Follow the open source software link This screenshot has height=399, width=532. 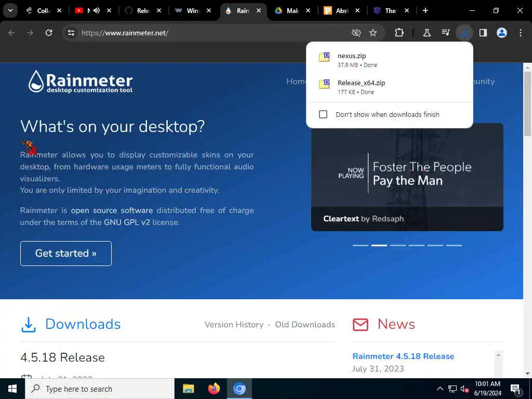(112, 210)
